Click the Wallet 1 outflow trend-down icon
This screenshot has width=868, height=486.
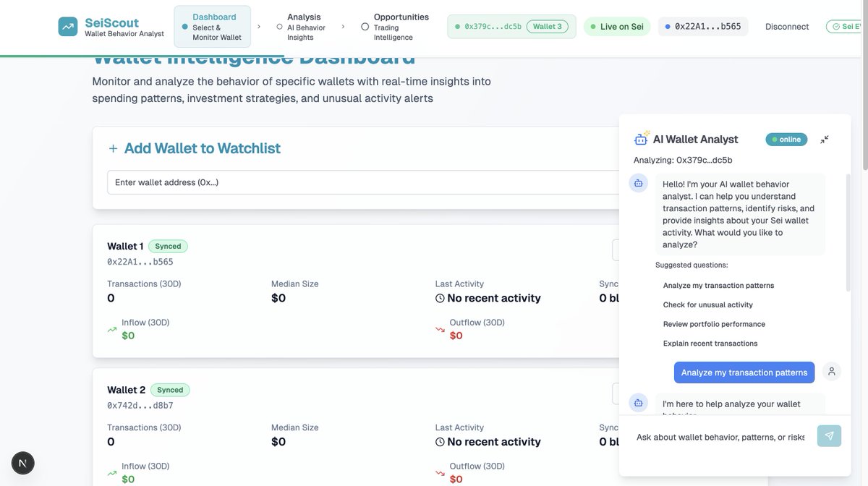pos(440,330)
